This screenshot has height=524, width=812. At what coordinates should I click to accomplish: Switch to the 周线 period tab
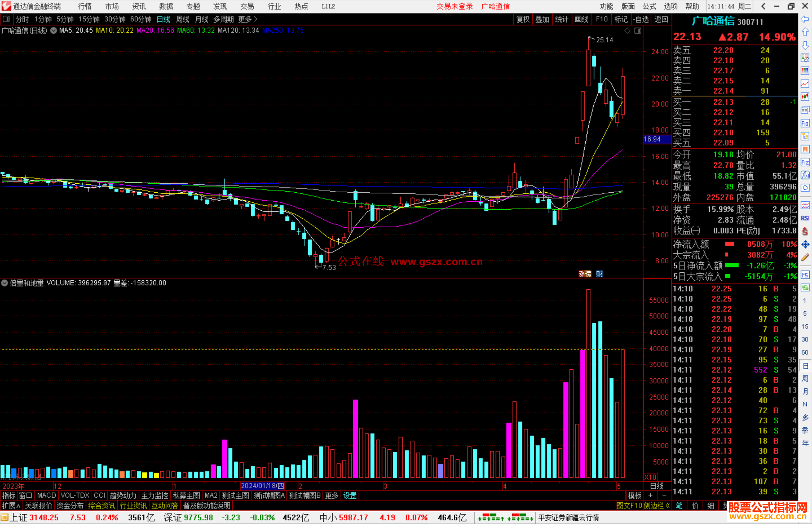(x=183, y=19)
